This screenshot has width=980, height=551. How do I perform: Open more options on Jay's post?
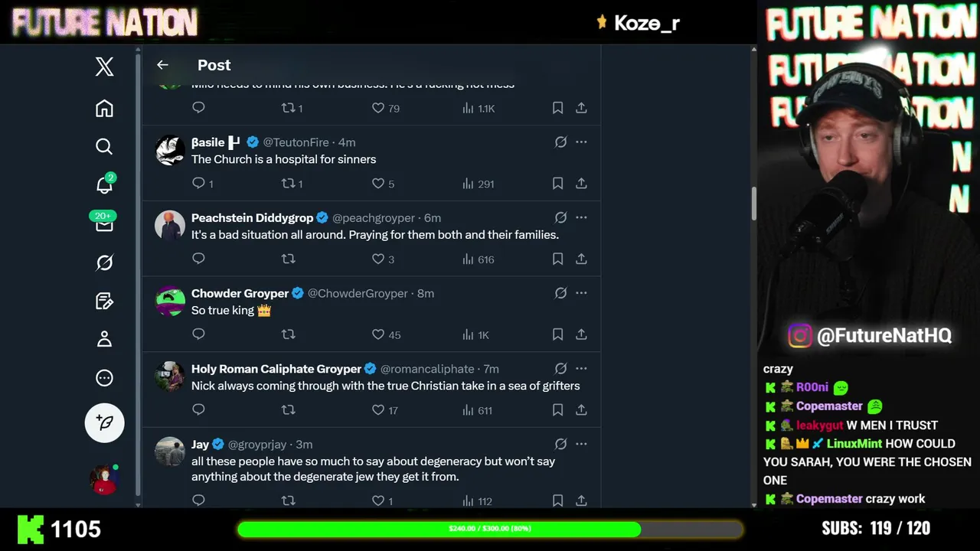tap(581, 445)
